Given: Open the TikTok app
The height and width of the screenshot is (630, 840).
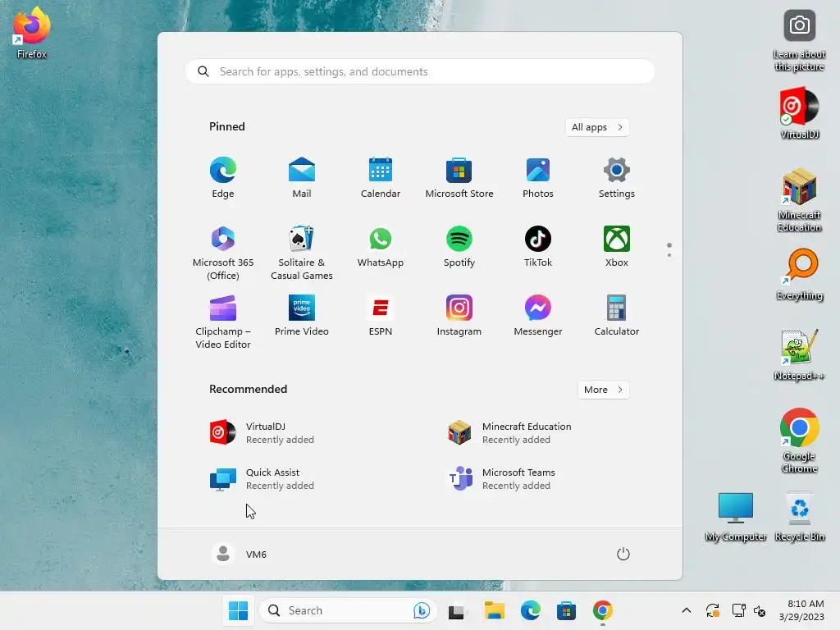Looking at the screenshot, I should coord(538,246).
